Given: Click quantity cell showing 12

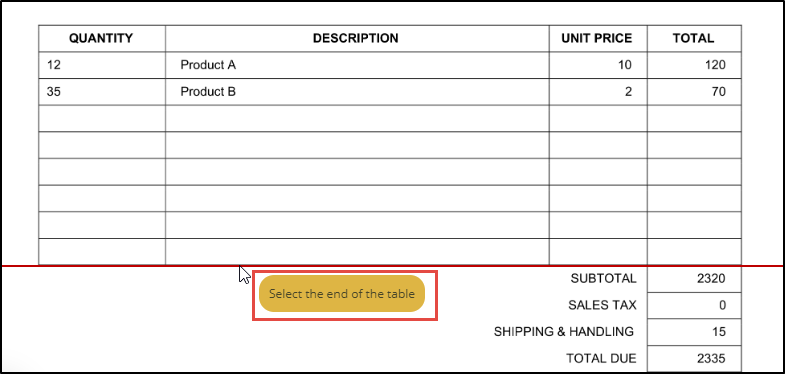Looking at the screenshot, I should 102,65.
